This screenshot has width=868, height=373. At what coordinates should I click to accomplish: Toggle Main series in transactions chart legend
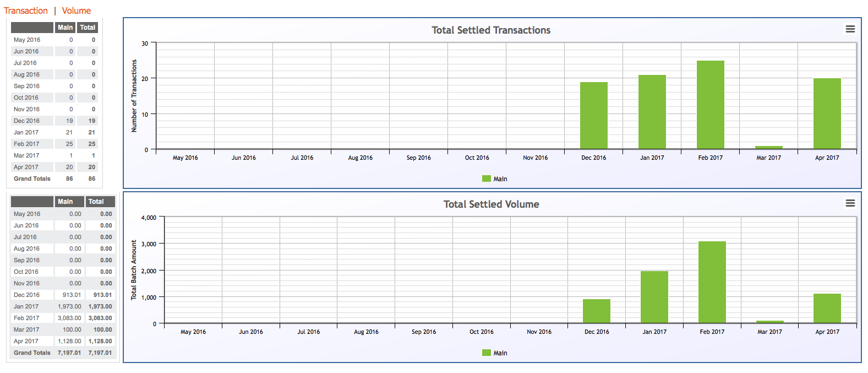pyautogui.click(x=495, y=179)
